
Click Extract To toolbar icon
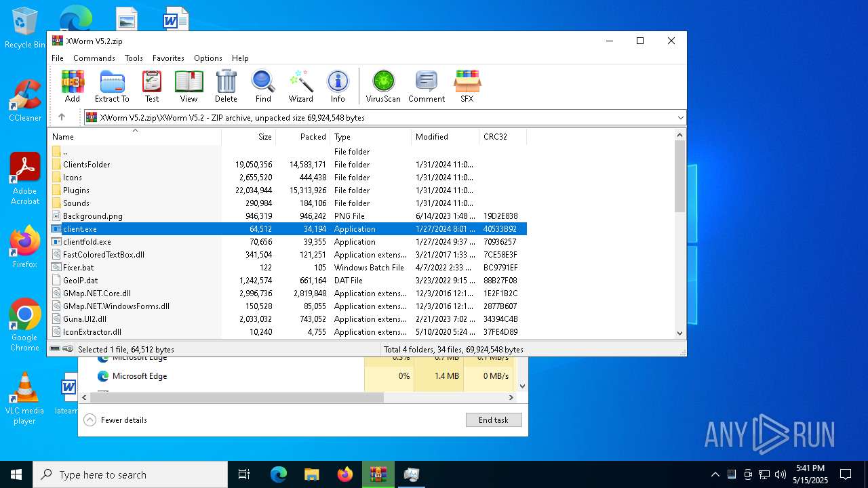[x=112, y=86]
